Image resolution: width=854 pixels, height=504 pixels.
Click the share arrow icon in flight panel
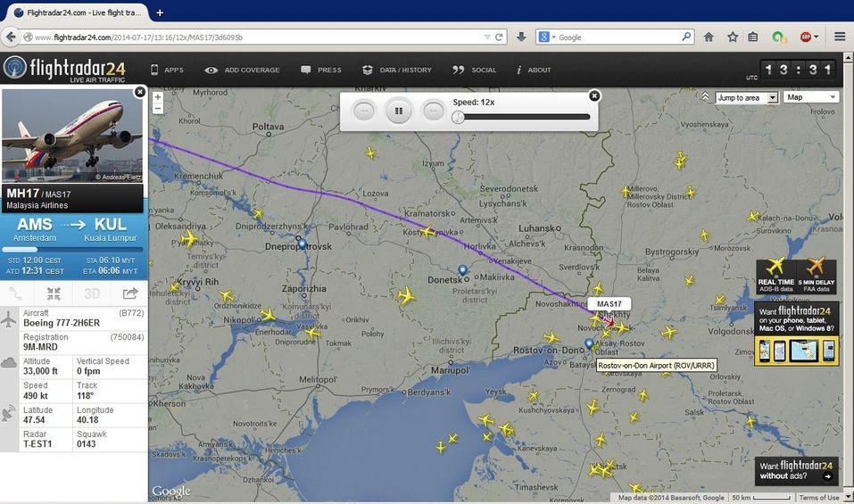(x=129, y=293)
